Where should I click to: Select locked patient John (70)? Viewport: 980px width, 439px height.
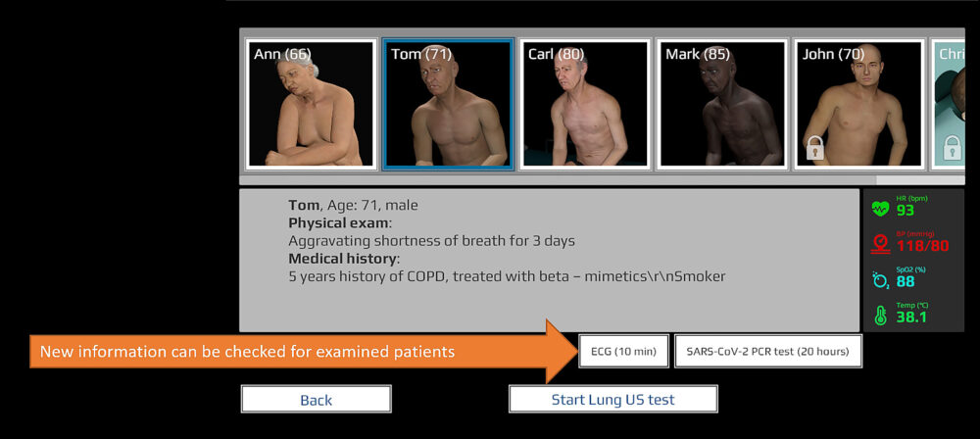click(x=858, y=104)
